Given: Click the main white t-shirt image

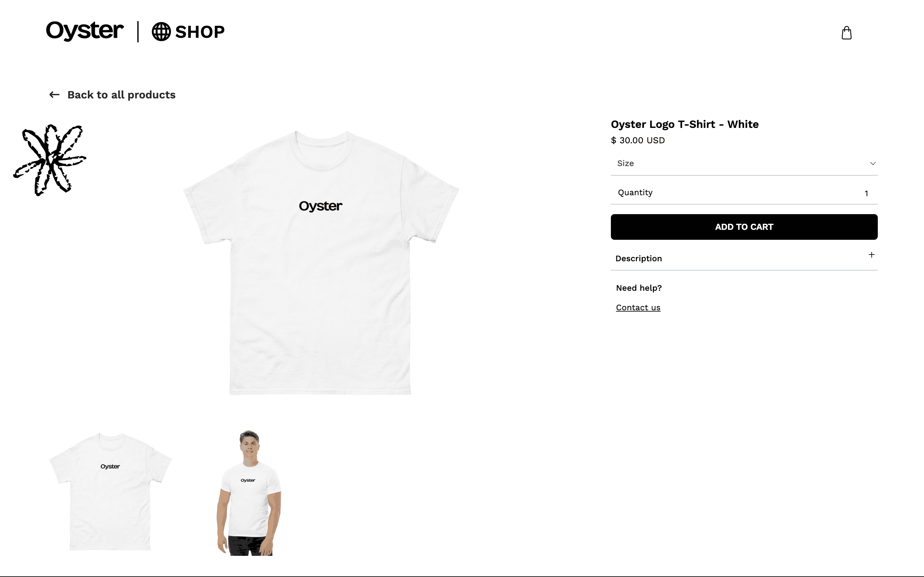Looking at the screenshot, I should coord(321,263).
